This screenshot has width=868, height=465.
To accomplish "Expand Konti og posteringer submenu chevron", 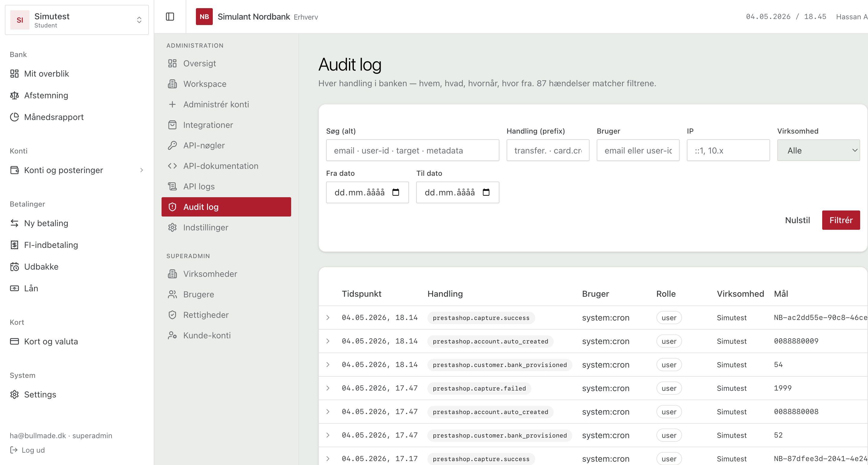I will 142,170.
